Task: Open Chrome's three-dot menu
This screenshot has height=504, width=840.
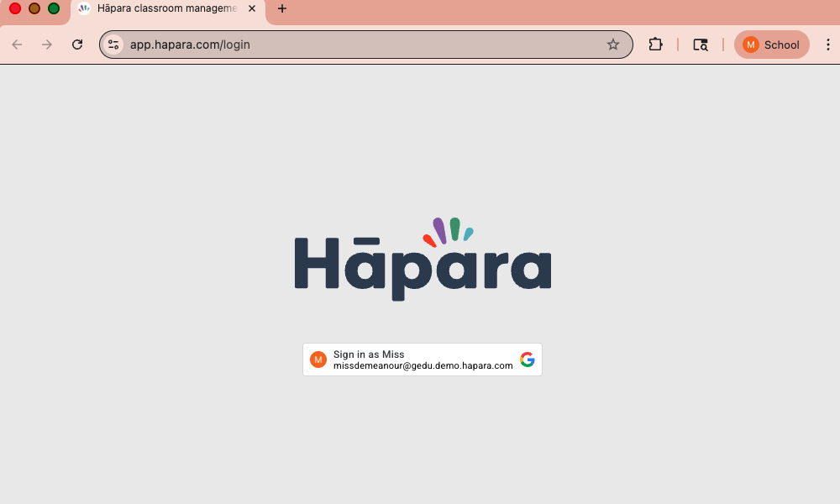Action: click(x=827, y=45)
